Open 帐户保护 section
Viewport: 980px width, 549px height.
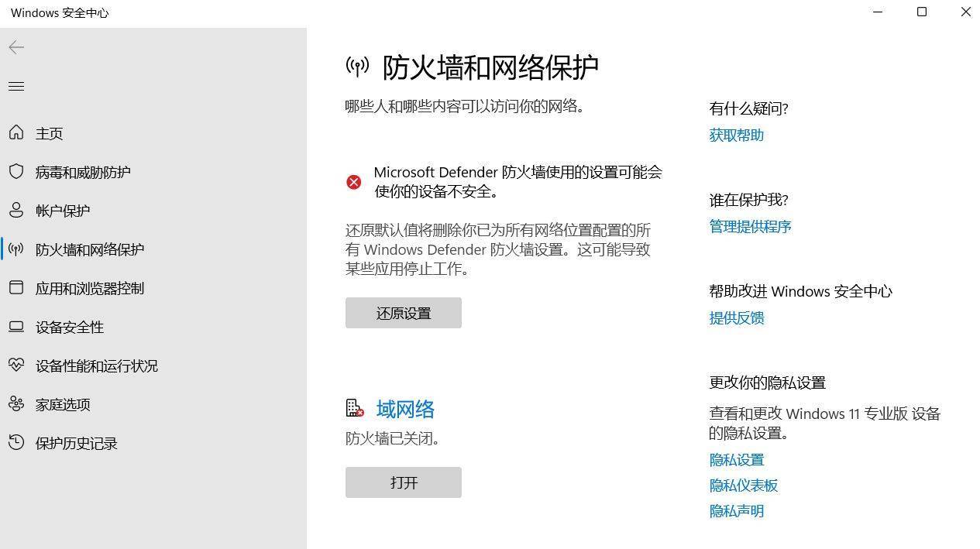tap(63, 211)
